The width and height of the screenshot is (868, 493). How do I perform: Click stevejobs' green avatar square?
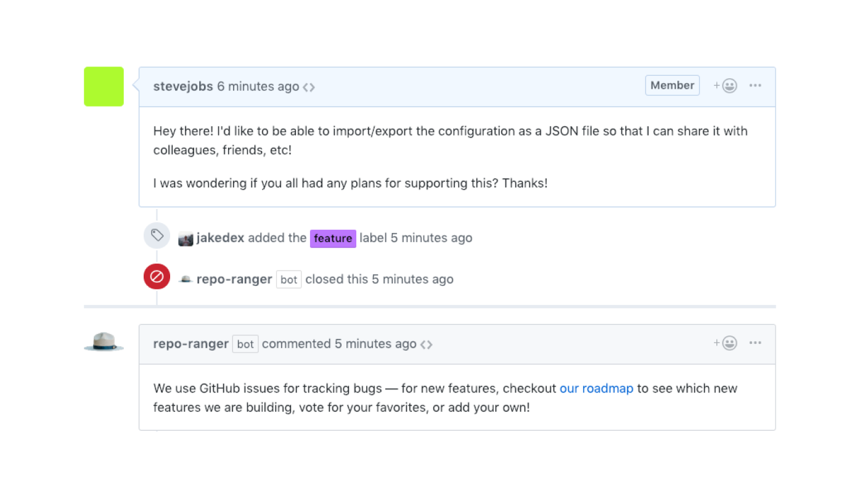click(104, 86)
